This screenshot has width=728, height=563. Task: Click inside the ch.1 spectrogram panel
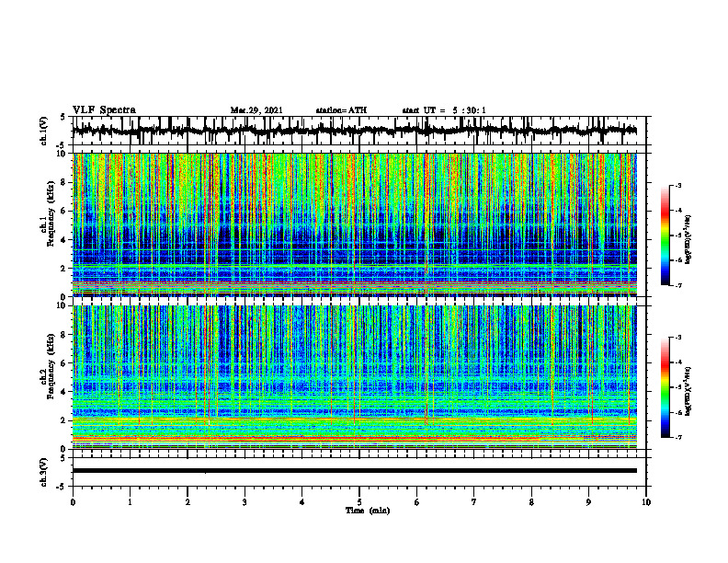tap(355, 224)
